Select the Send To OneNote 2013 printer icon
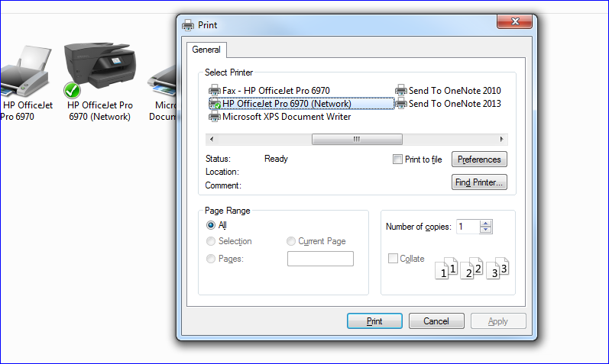 tap(401, 104)
